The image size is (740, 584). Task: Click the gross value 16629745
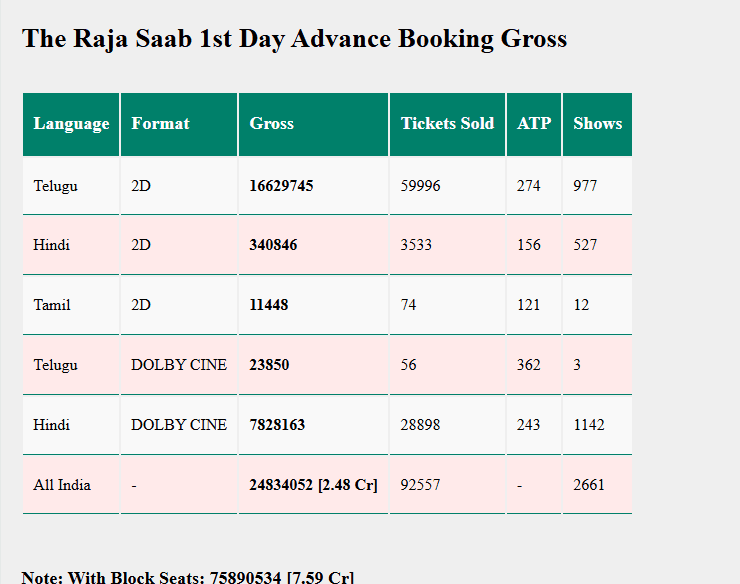click(x=281, y=186)
